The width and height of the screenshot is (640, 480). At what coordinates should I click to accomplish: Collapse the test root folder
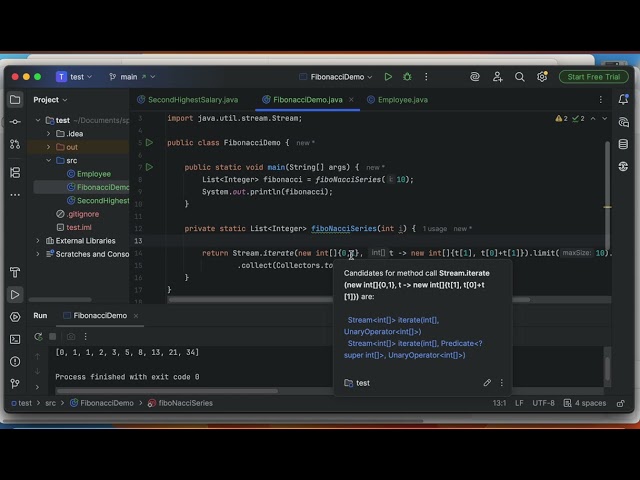(x=38, y=120)
